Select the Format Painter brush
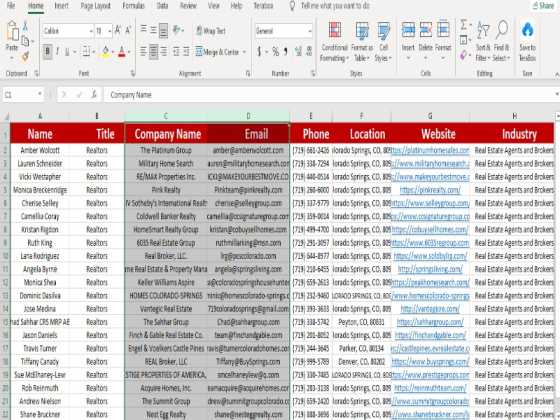Viewport: 560px width, 420px height. coord(25,56)
